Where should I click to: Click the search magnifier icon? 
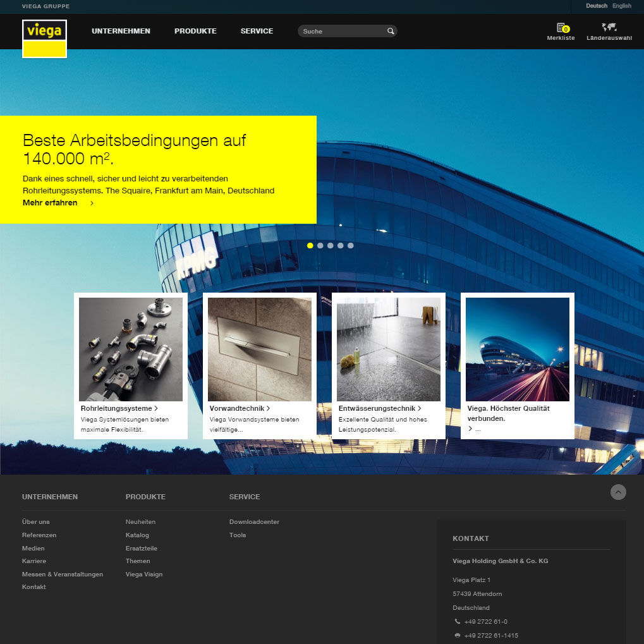click(x=390, y=31)
